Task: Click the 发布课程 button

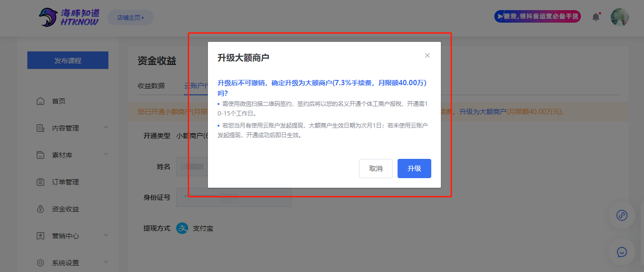Action: click(x=68, y=61)
